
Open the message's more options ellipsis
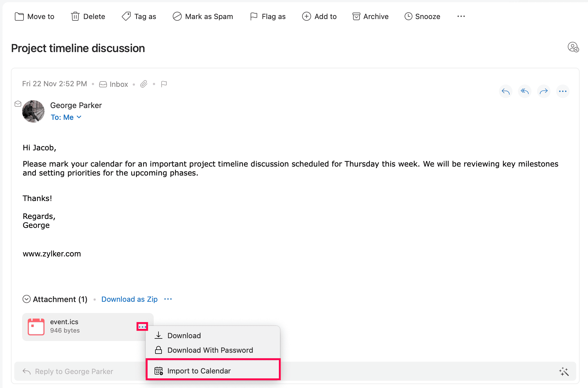coord(563,91)
